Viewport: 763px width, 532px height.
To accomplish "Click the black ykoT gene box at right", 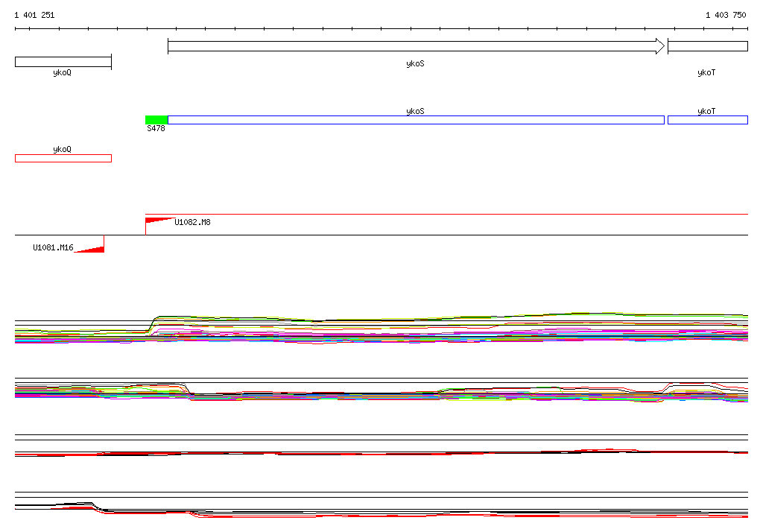I will coord(708,46).
